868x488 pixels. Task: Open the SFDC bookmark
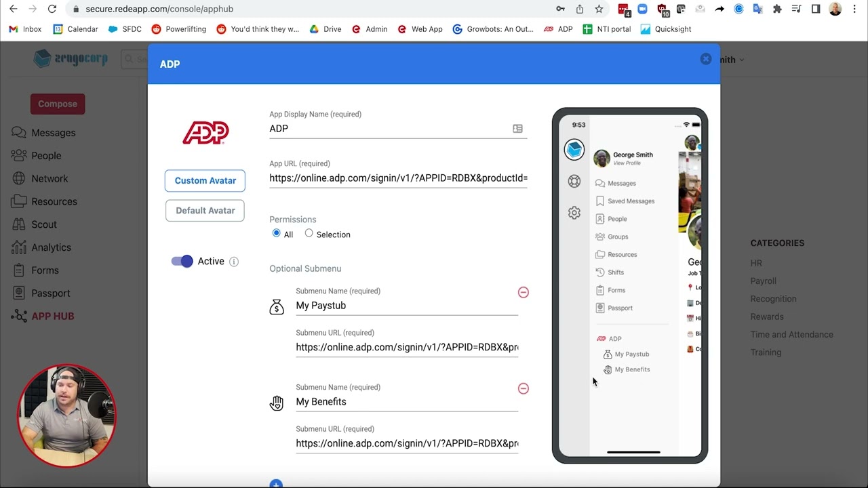pos(125,29)
